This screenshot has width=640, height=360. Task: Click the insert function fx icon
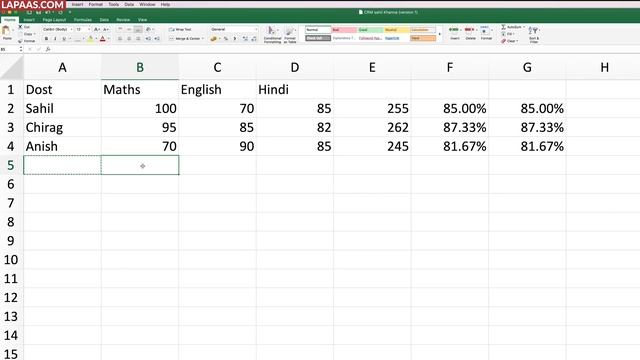(x=48, y=49)
